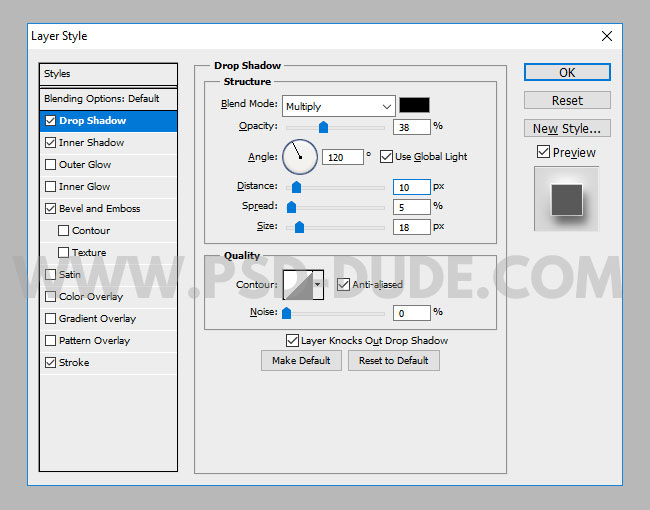Screen dimensions: 650x510
Task: Click the Size value field
Action: coord(412,227)
